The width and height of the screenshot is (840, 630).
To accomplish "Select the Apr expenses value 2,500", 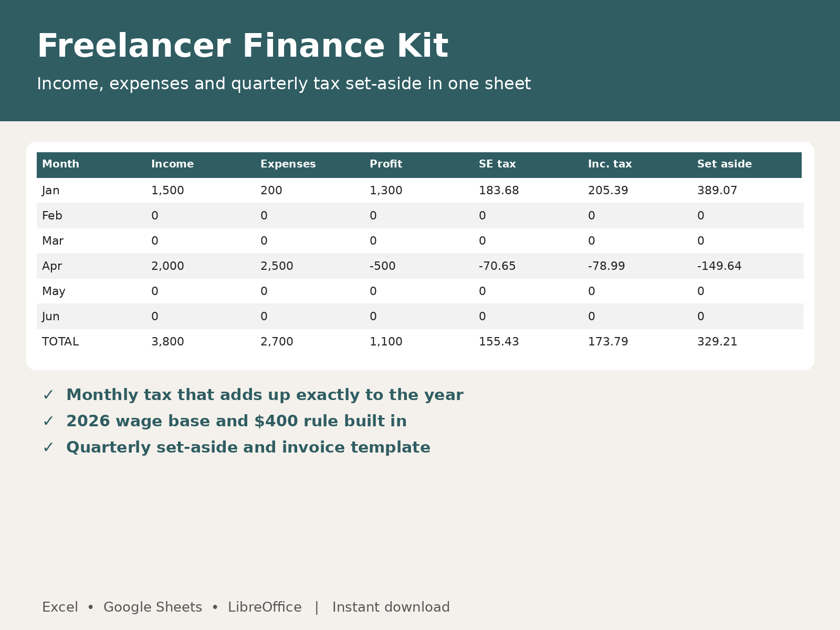I will (277, 266).
